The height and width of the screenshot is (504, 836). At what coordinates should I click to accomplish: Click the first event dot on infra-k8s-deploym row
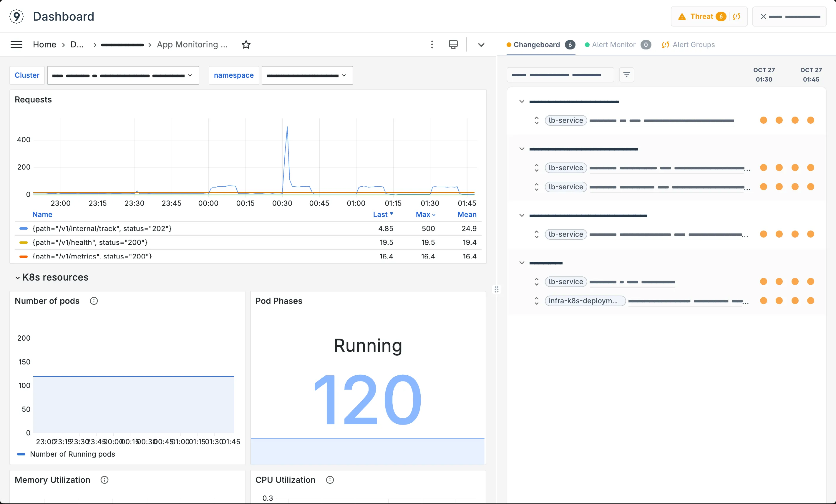pyautogui.click(x=763, y=300)
